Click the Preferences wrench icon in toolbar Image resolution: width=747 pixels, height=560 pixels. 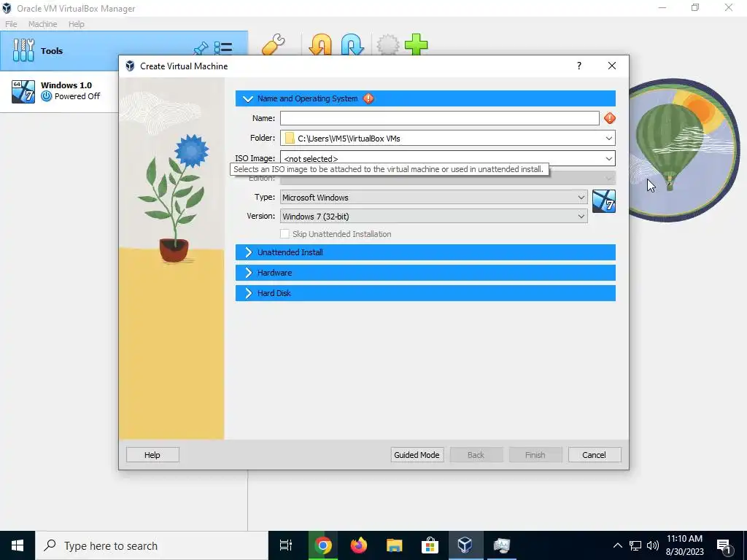coord(274,44)
